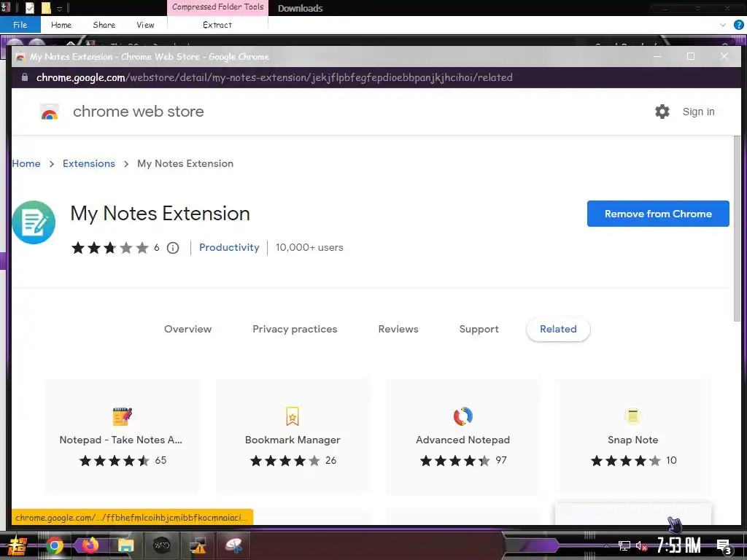Go to the Home breadcrumb link
747x560 pixels.
[26, 163]
